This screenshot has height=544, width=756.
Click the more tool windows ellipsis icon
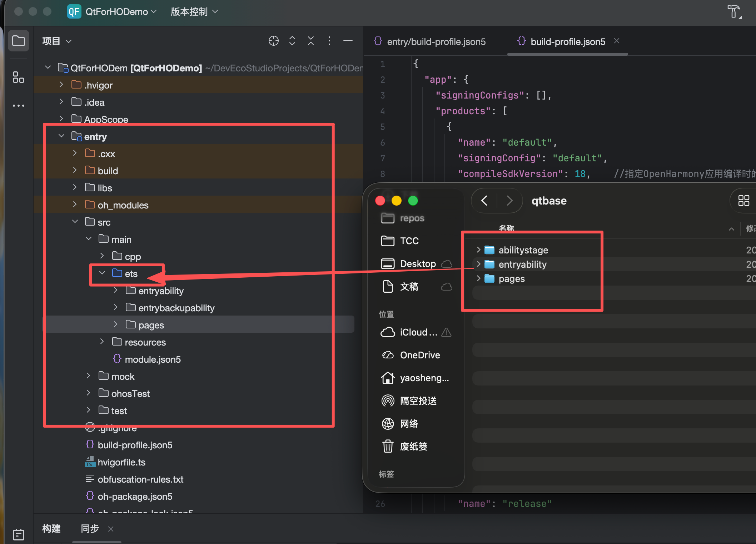pos(18,106)
